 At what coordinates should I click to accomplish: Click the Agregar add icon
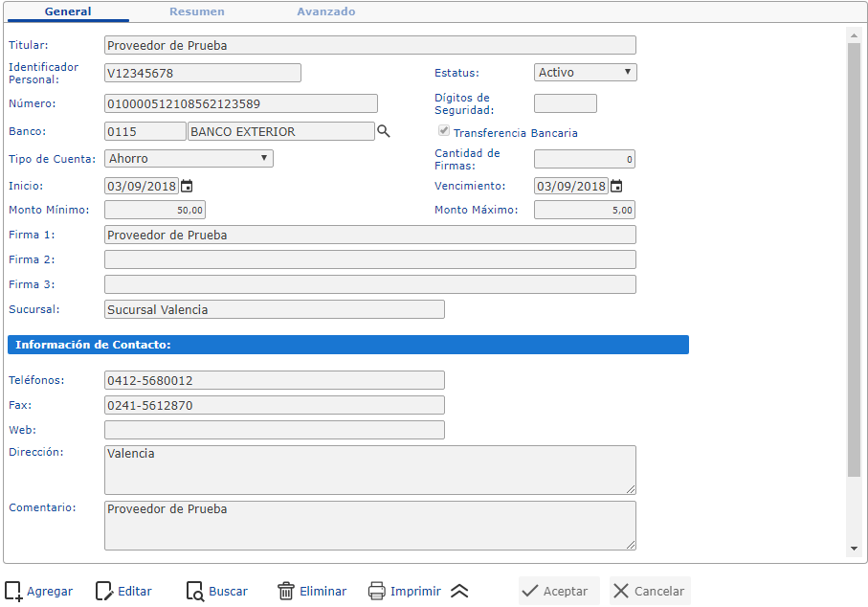[x=11, y=591]
